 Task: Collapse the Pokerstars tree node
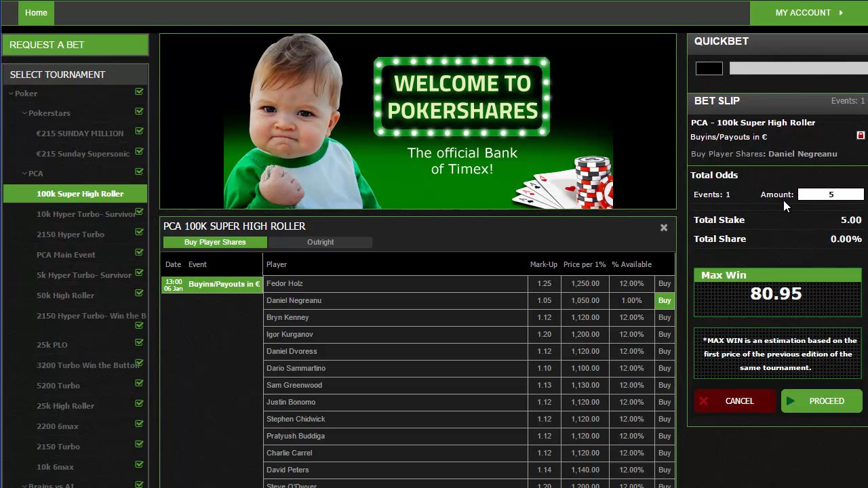24,113
